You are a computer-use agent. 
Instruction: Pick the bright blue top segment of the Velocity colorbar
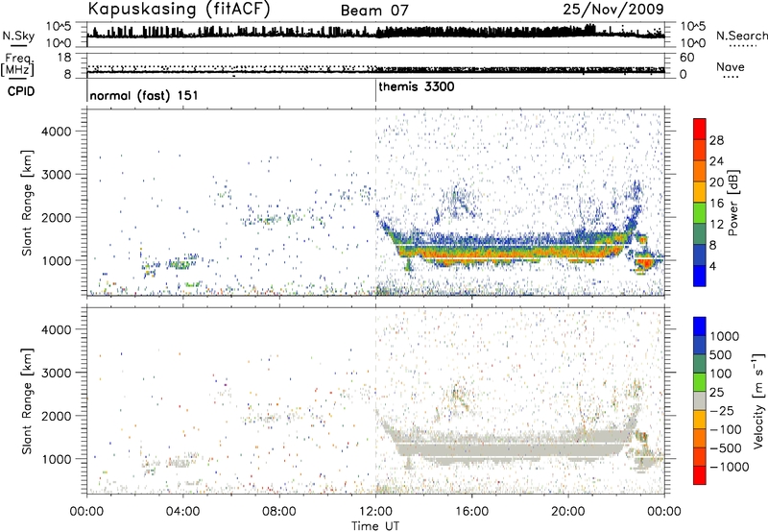click(700, 326)
